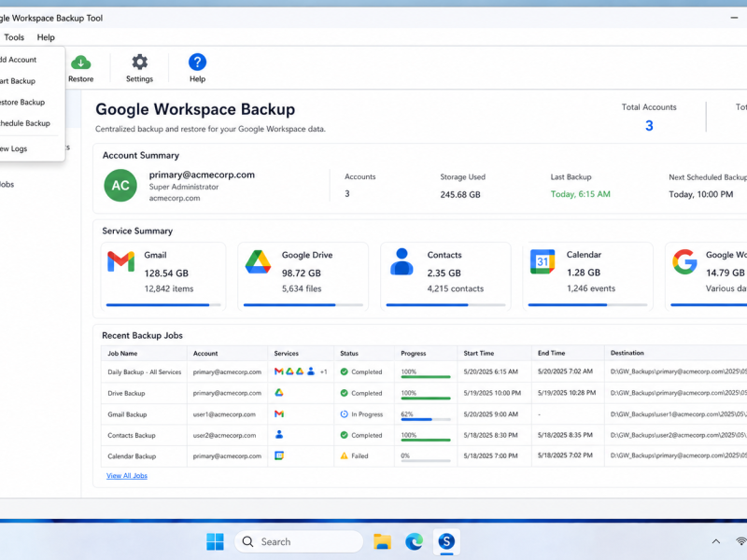
Task: Open File Explorer from taskbar
Action: (x=382, y=541)
